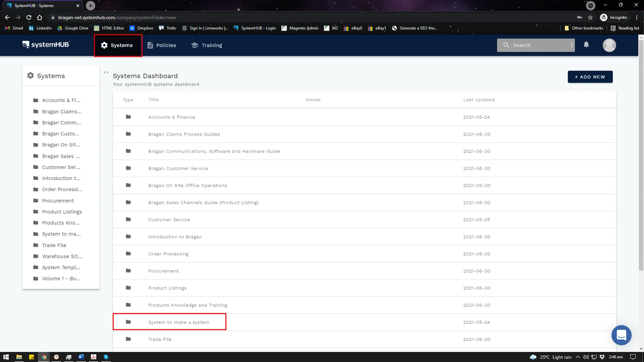Screen dimensions: 644x362
Task: Bookmark this page with star icon
Action: pyautogui.click(x=590, y=17)
